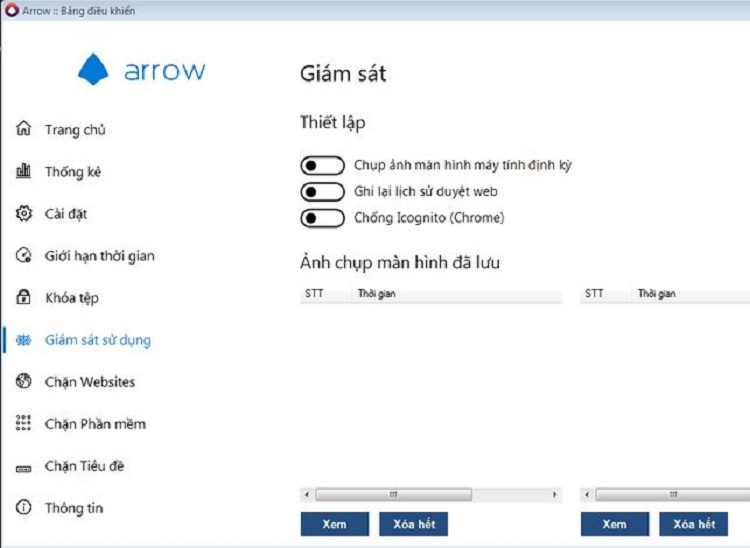Click left scroll arrow of first list

coord(307,494)
